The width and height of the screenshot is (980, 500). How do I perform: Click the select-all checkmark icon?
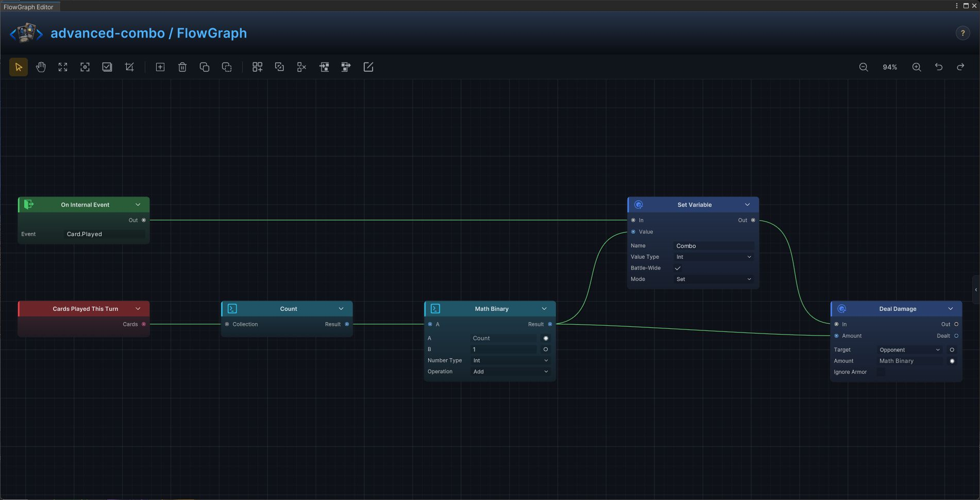click(107, 67)
